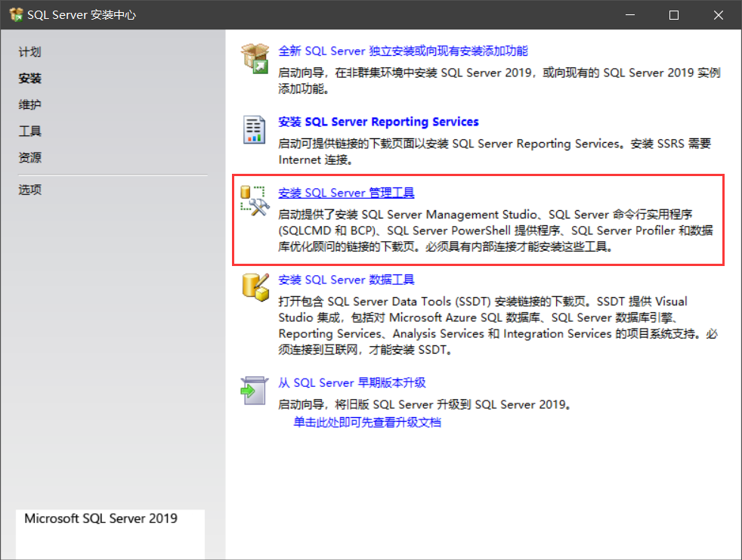Minimize the installation center window

630,14
